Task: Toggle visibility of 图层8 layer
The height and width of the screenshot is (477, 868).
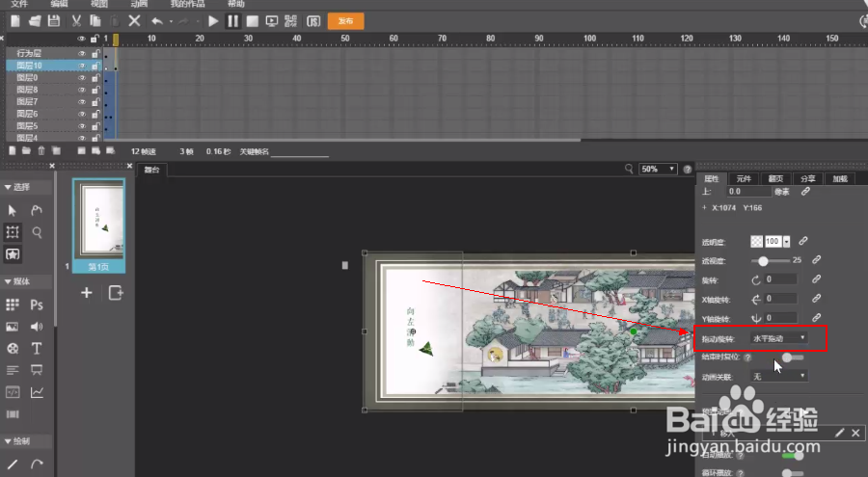Action: pyautogui.click(x=82, y=91)
